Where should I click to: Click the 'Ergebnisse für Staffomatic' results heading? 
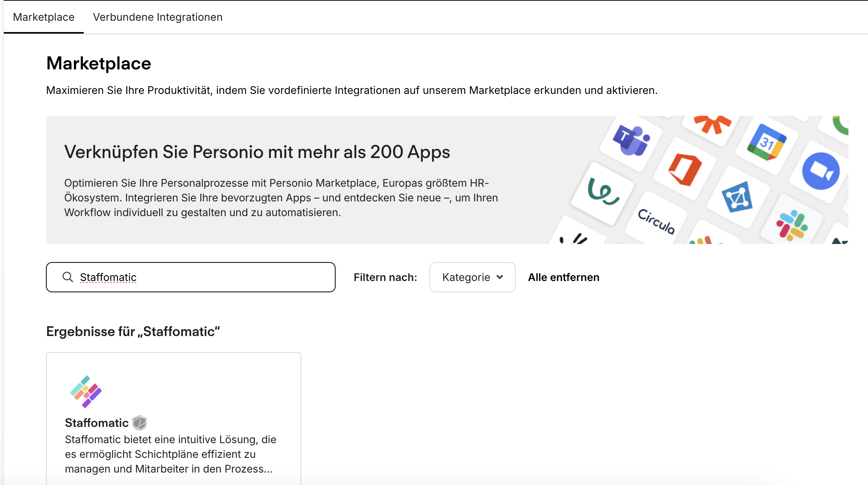pyautogui.click(x=133, y=332)
